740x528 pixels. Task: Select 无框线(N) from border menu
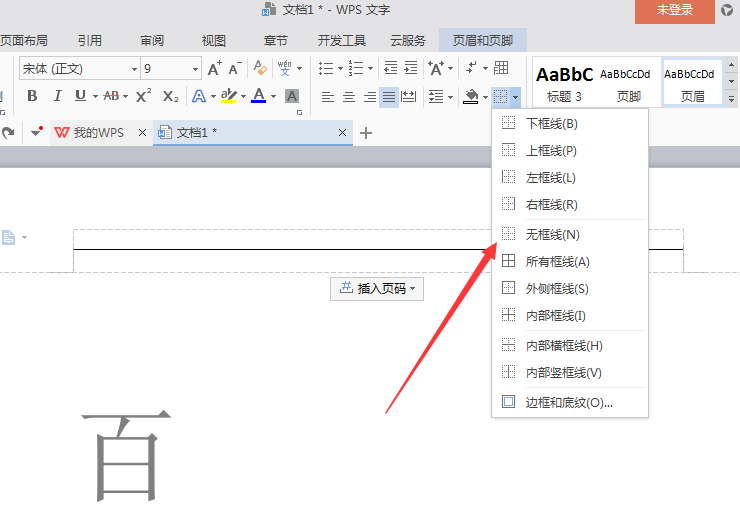point(552,234)
